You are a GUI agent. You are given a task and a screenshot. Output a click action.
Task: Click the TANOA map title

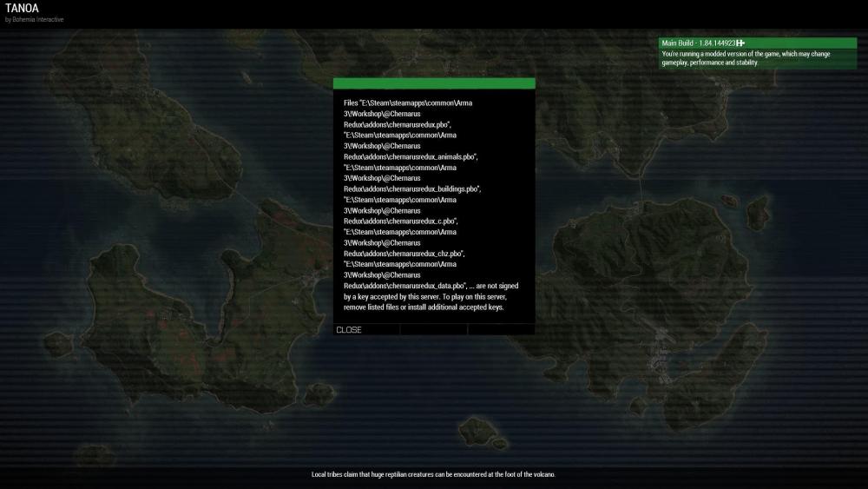23,9
